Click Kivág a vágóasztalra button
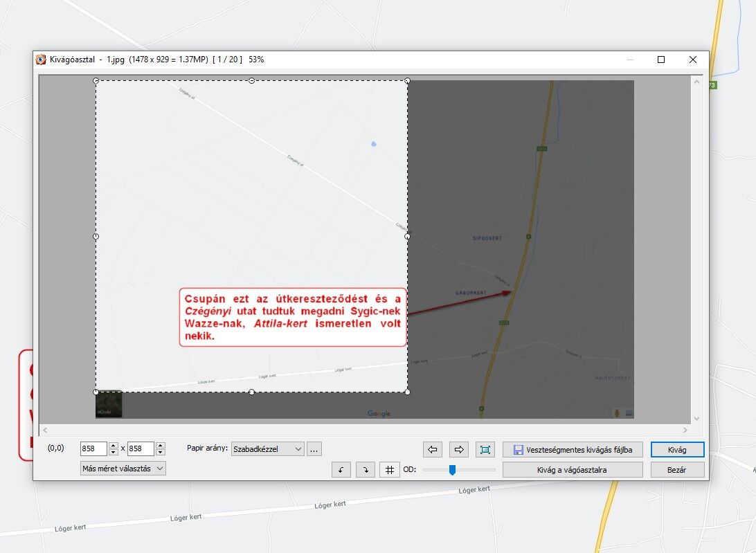Image resolution: width=756 pixels, height=553 pixels. coord(573,469)
